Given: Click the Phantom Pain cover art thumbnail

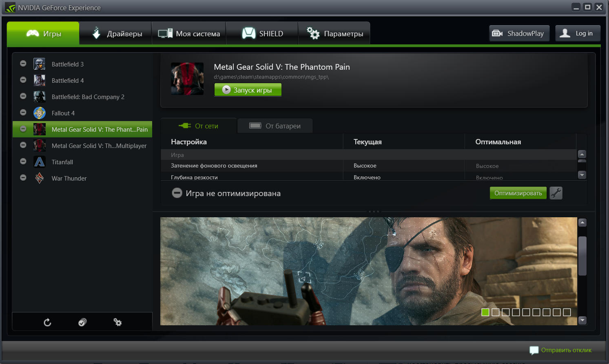Looking at the screenshot, I should pos(187,79).
